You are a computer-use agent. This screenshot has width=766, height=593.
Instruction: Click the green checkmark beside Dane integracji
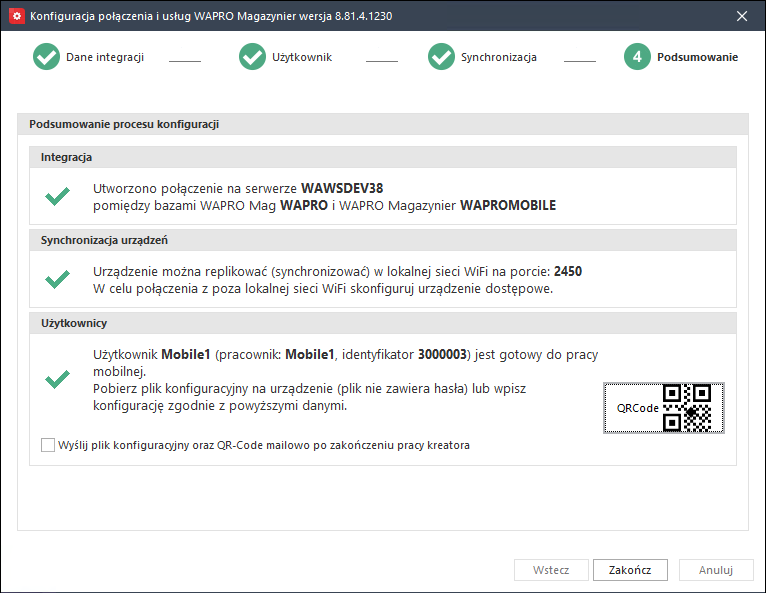click(x=46, y=57)
